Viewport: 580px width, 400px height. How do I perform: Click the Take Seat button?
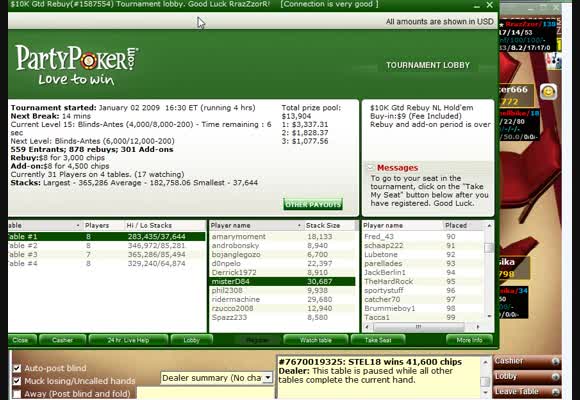(x=378, y=340)
